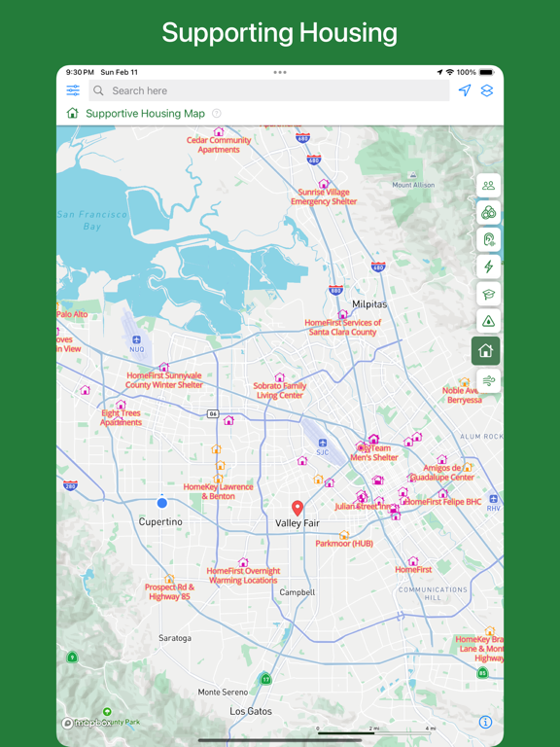This screenshot has height=747, width=560.
Task: Click the NUQ airport icon
Action: [137, 339]
